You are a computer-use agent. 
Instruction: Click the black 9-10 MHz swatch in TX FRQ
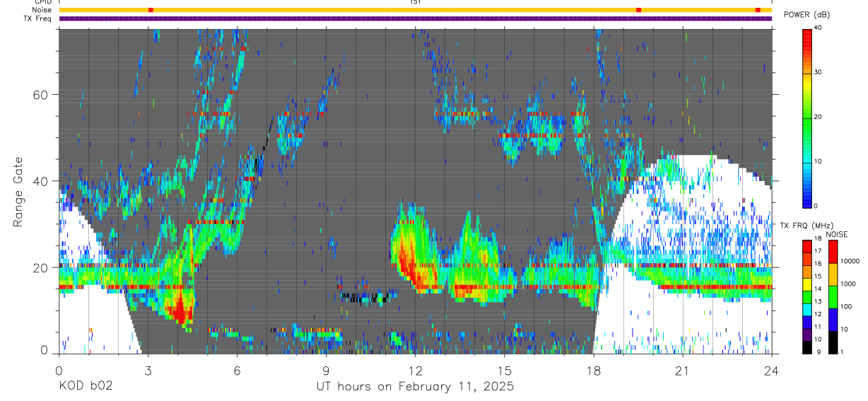[807, 347]
